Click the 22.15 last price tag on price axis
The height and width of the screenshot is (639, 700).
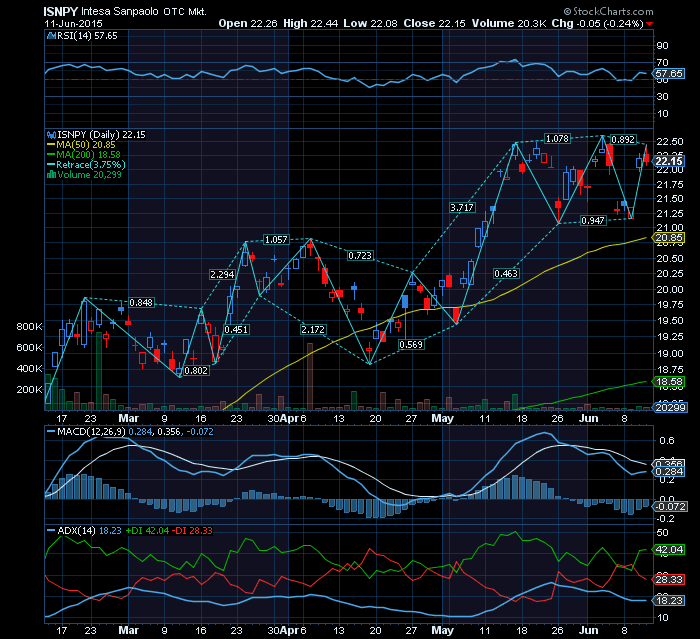point(668,161)
